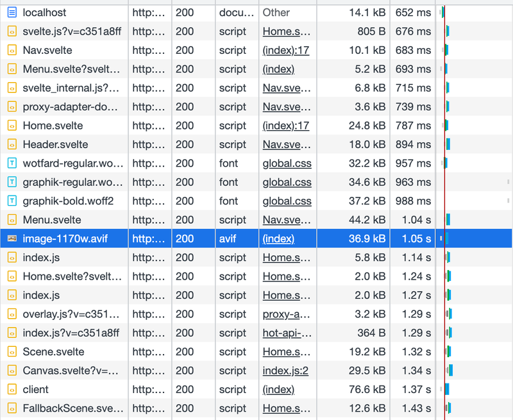This screenshot has width=513, height=420.
Task: Select the image-1170w.avif request name
Action: click(x=65, y=239)
